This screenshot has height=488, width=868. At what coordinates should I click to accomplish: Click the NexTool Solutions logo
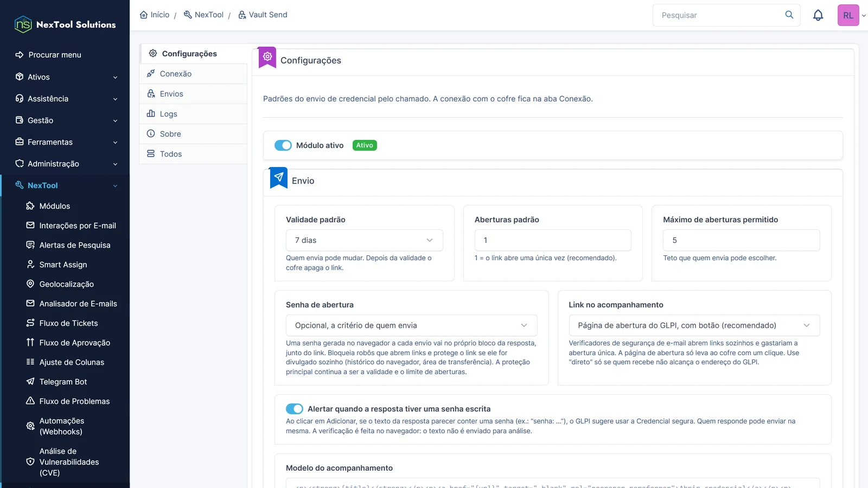point(65,24)
